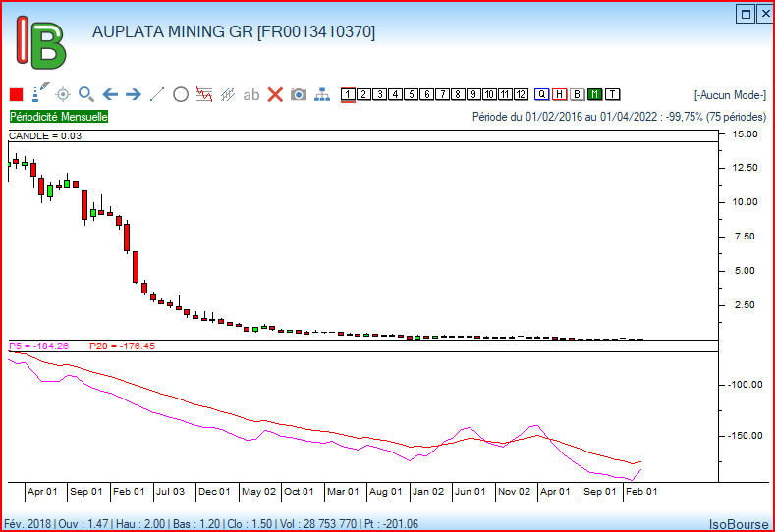Click the red square stop icon
The height and width of the screenshot is (532, 775).
click(17, 94)
